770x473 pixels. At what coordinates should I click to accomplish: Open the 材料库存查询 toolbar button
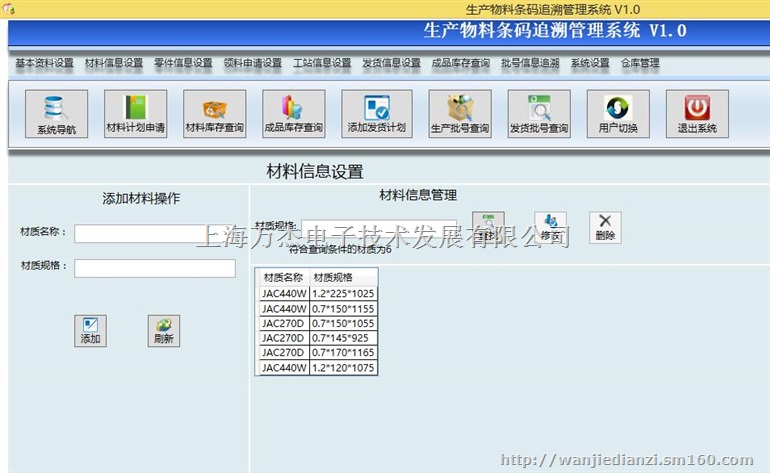[215, 113]
